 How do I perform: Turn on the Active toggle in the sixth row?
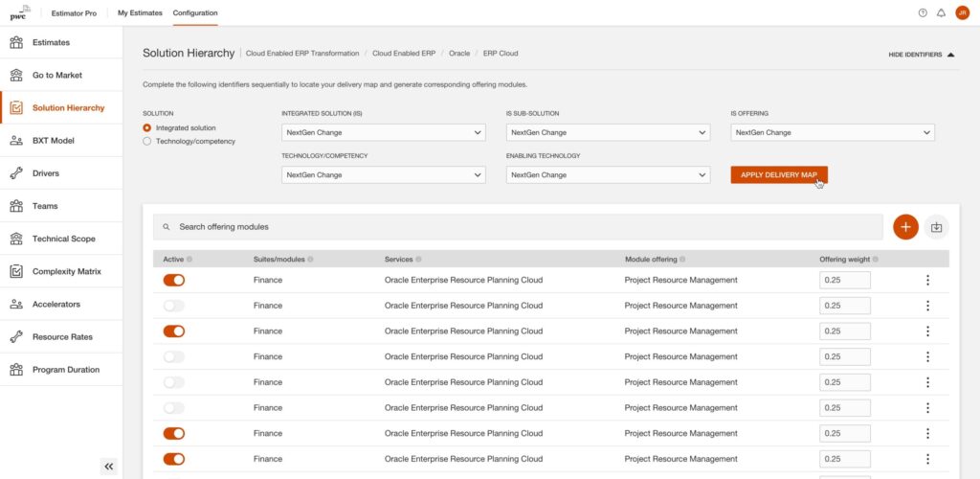coord(174,408)
